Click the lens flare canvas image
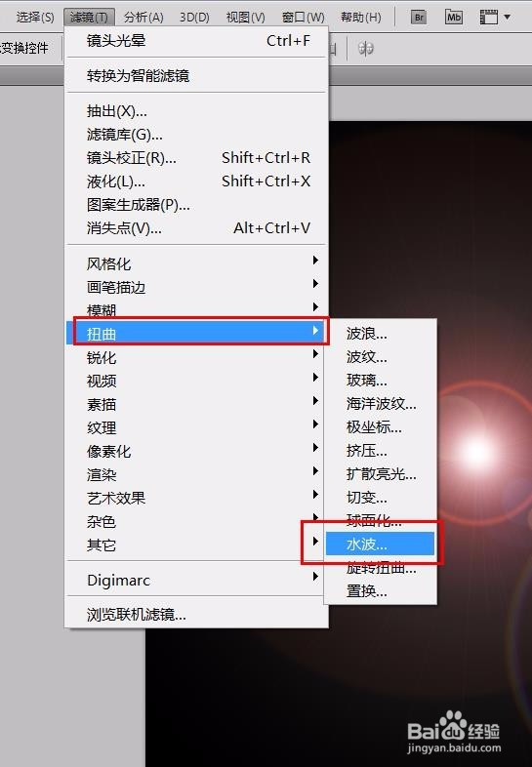The image size is (532, 767). click(x=477, y=450)
